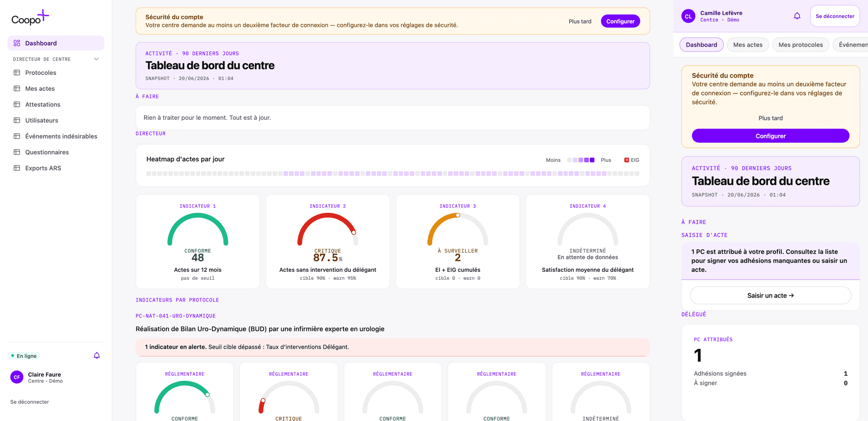Open Questionnaires in sidebar
Screen dimensions: 868x421
coord(56,152)
